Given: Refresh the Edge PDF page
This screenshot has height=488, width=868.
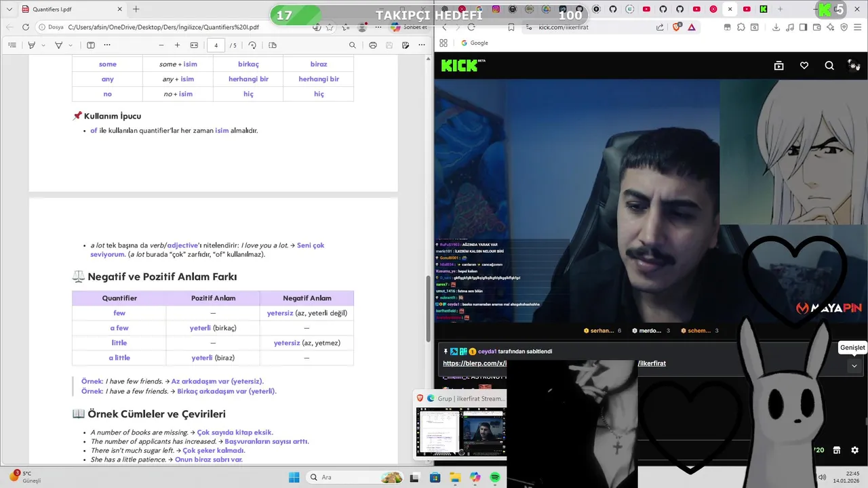Looking at the screenshot, I should (26, 27).
